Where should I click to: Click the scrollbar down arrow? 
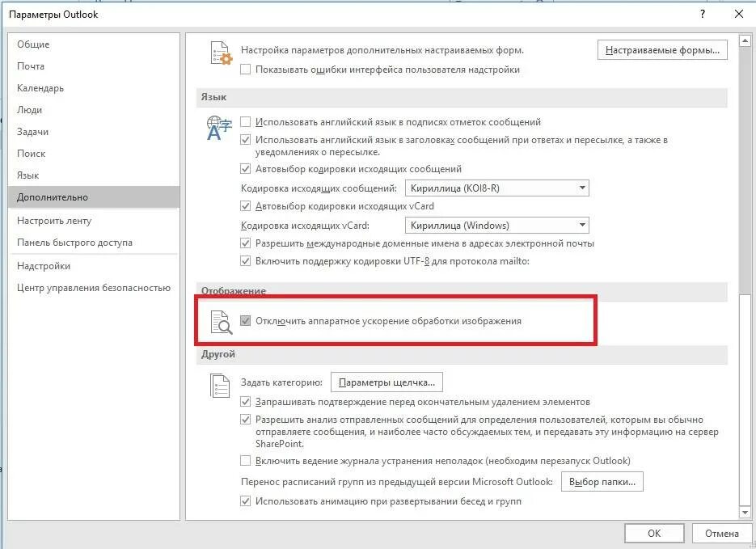745,513
